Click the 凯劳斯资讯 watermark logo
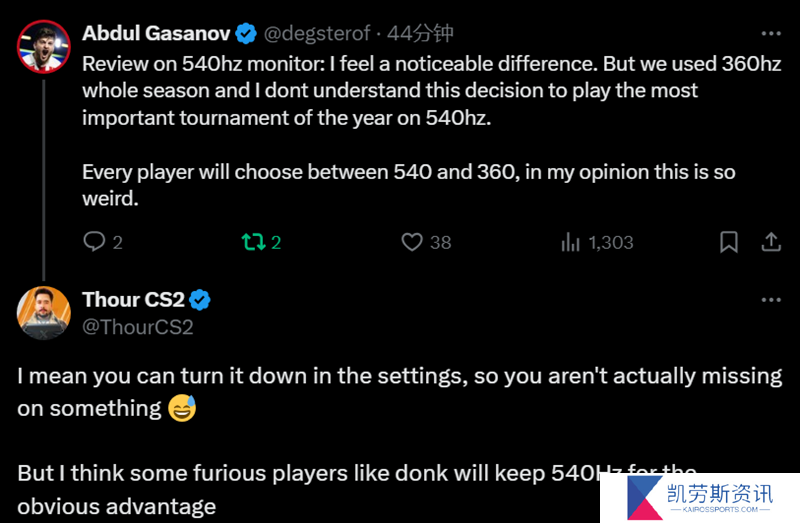The height and width of the screenshot is (523, 800). [x=700, y=498]
